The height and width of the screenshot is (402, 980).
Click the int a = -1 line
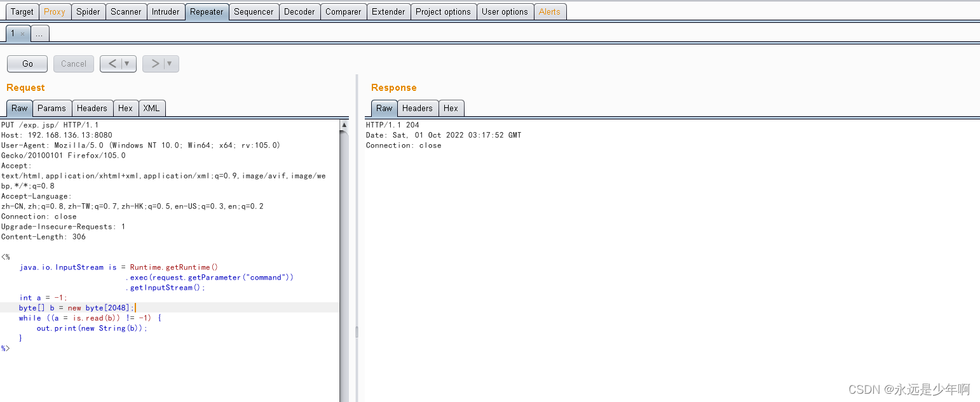[x=43, y=298]
